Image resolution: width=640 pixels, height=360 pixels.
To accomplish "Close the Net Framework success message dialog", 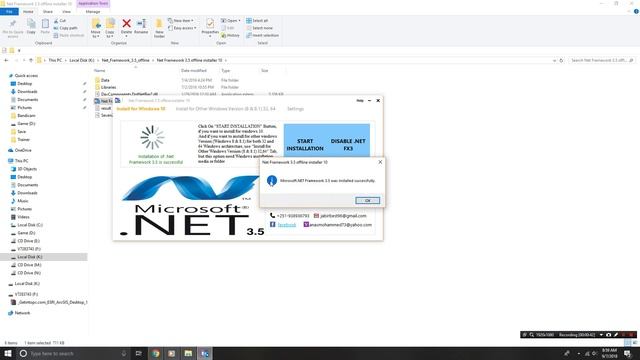I will pyautogui.click(x=380, y=162).
